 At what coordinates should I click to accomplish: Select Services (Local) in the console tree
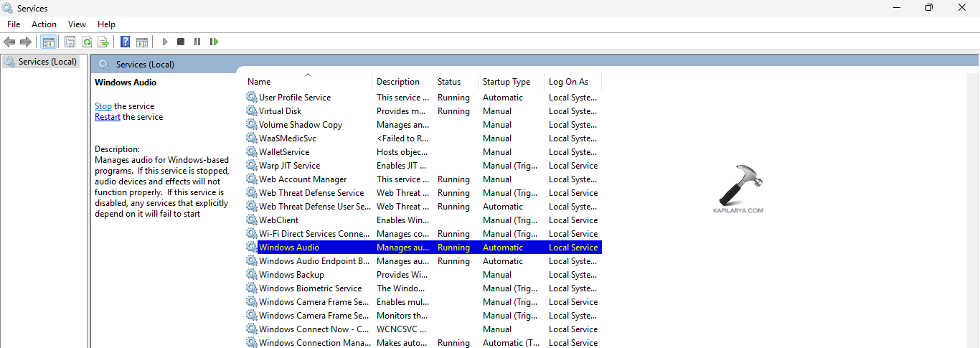(47, 62)
